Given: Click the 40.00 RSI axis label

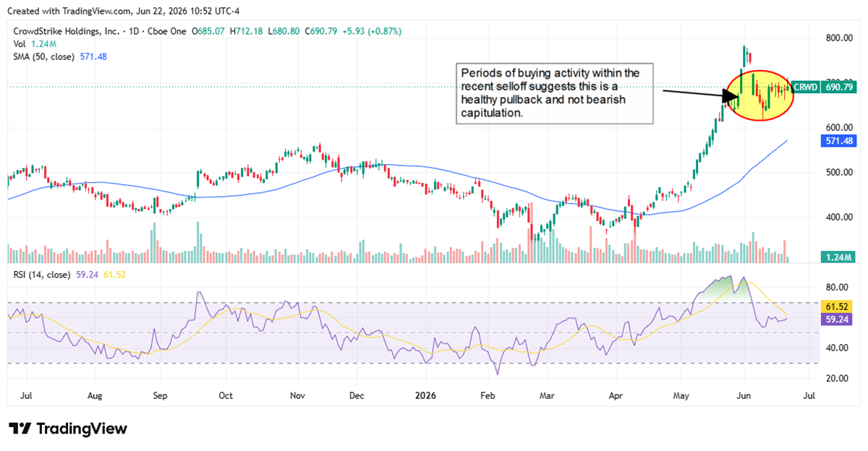Looking at the screenshot, I should pyautogui.click(x=837, y=348).
